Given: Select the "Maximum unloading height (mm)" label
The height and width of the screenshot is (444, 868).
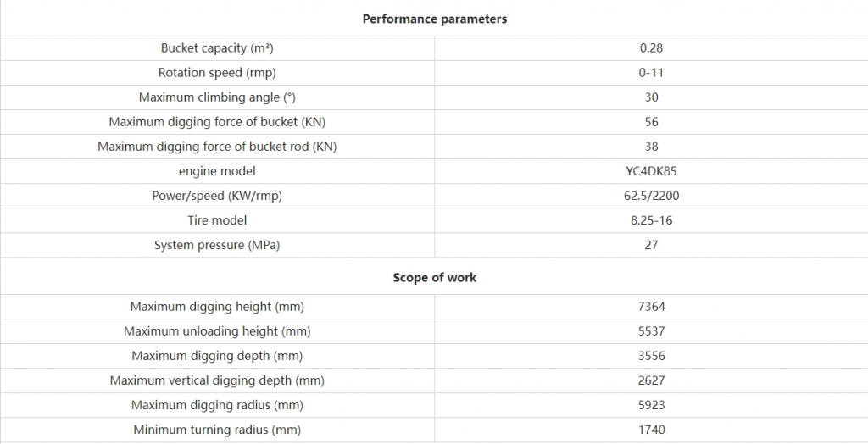Looking at the screenshot, I should (x=217, y=331).
